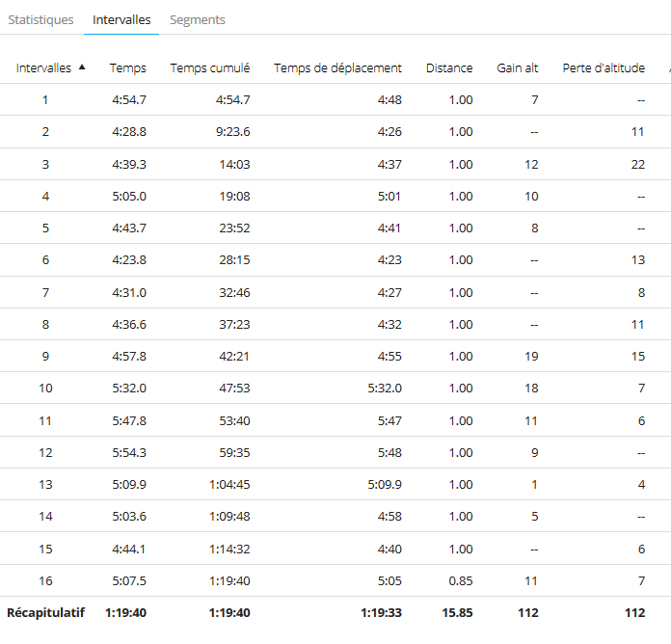The image size is (671, 644).
Task: Select interval row 1
Action: pyautogui.click(x=335, y=99)
